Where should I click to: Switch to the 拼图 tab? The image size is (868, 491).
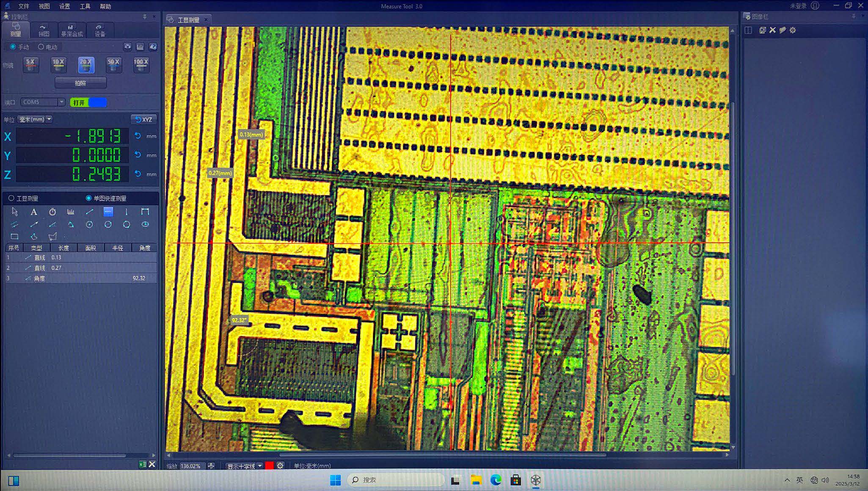click(x=44, y=31)
